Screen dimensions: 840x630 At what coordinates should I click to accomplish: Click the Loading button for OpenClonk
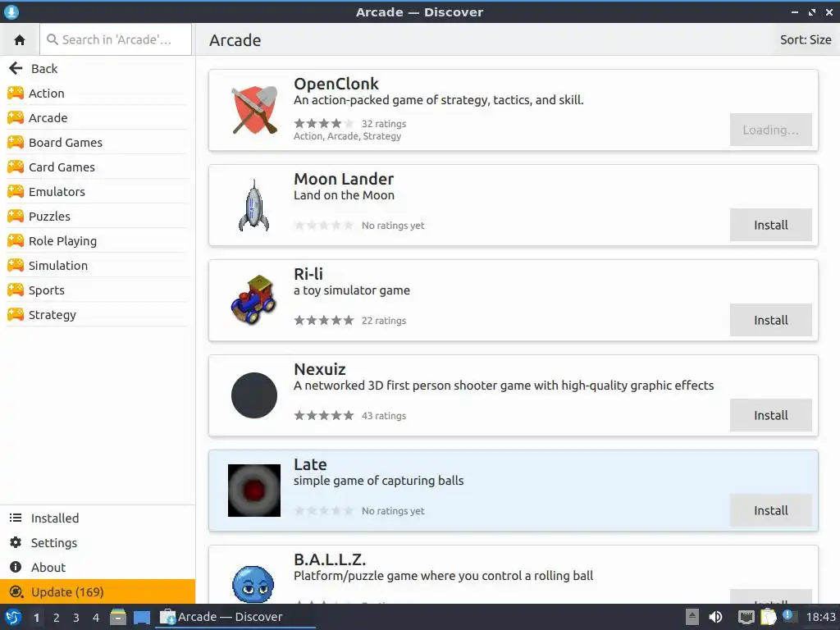771,130
